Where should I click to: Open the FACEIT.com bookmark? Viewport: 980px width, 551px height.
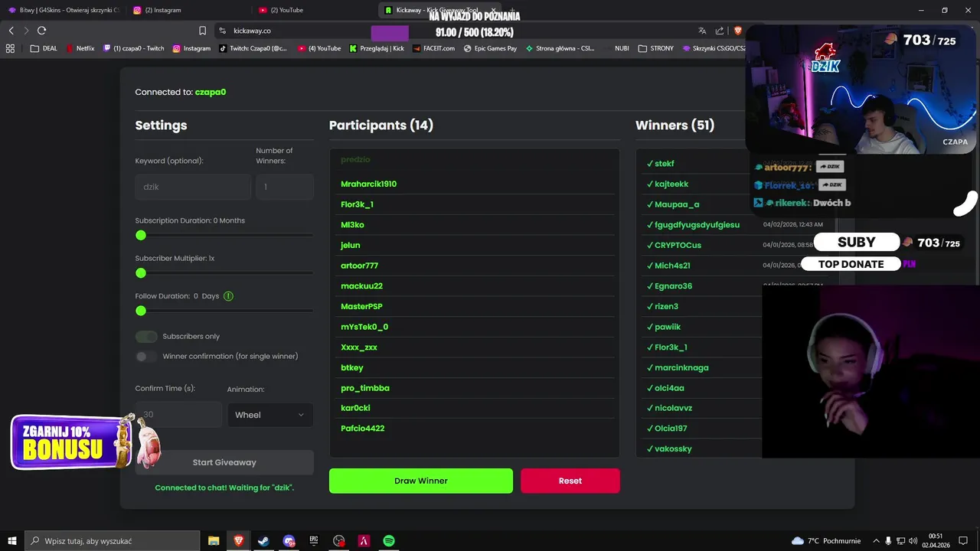click(433, 48)
